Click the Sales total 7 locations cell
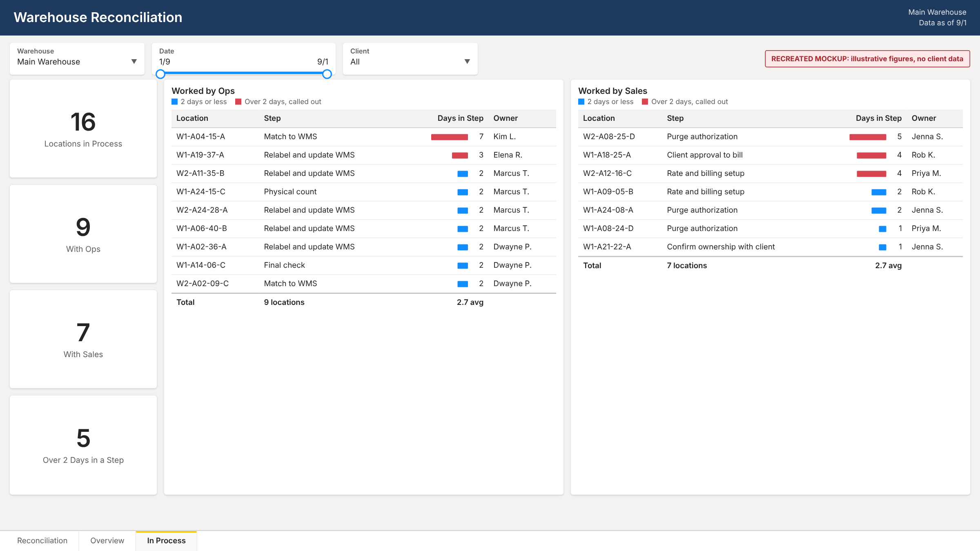This screenshot has height=551, width=980. [x=687, y=265]
